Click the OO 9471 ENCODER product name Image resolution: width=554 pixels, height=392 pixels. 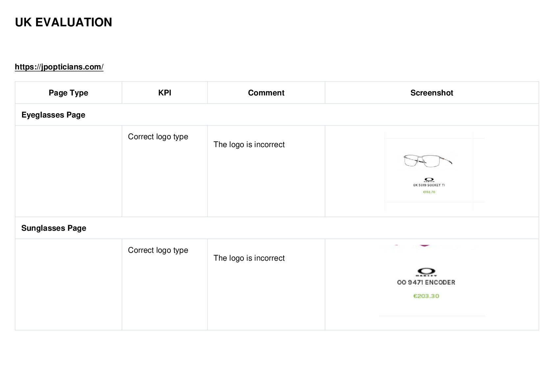click(x=426, y=282)
